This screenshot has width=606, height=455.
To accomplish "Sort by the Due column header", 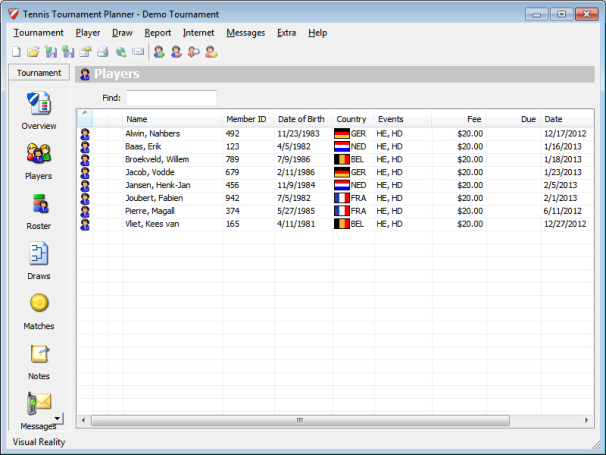I will [513, 119].
